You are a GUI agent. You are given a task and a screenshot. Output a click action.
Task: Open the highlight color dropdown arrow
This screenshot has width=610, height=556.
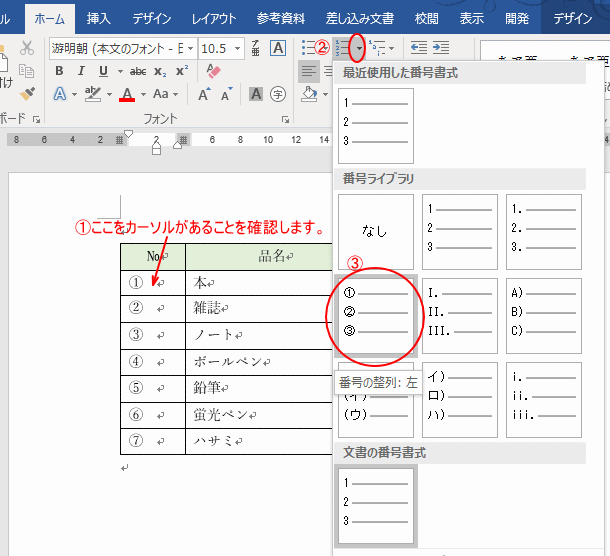tap(109, 95)
